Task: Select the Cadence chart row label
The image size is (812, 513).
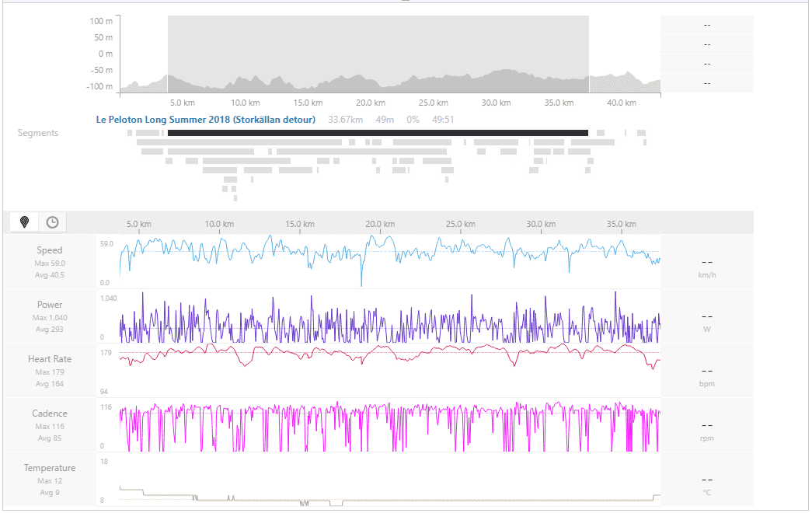Action: (50, 414)
